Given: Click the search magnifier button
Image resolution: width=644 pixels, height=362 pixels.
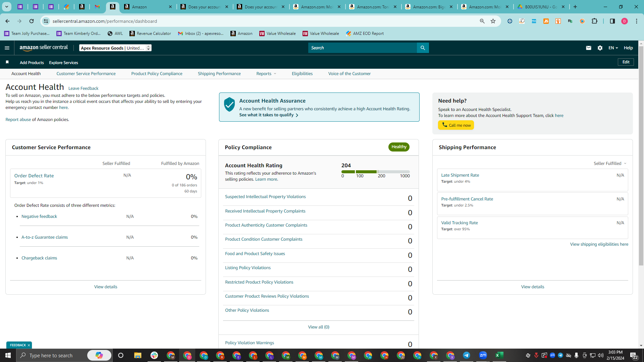Looking at the screenshot, I should coord(423,48).
